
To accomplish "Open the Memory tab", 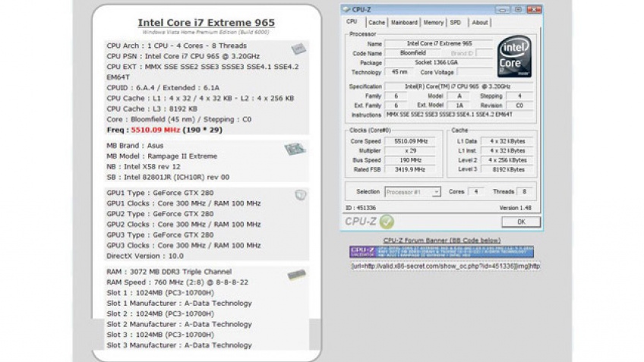I will pos(434,23).
